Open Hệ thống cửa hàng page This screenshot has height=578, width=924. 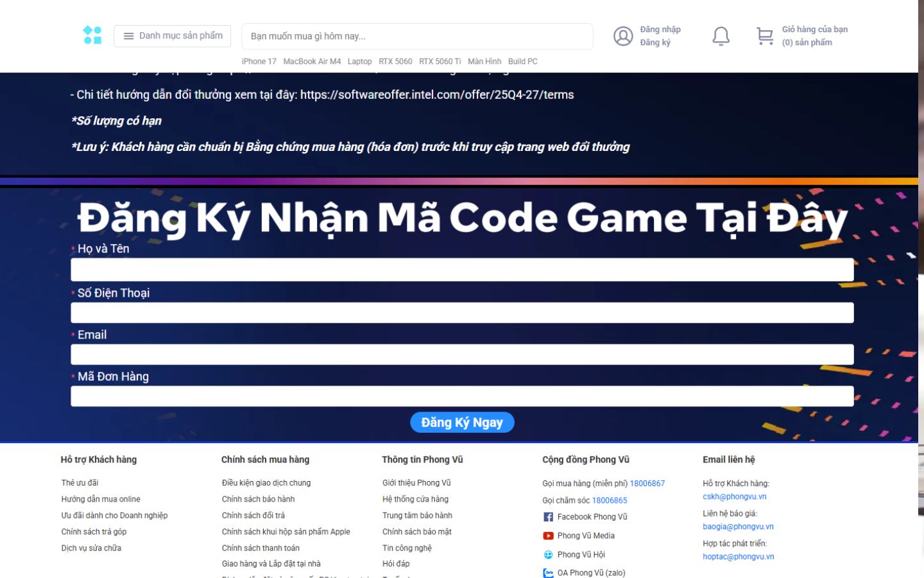(x=415, y=499)
